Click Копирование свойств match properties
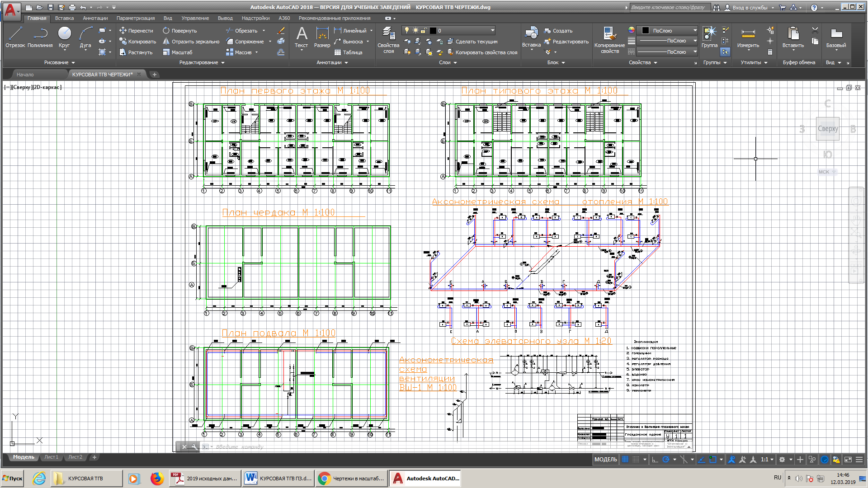Image resolution: width=868 pixels, height=488 pixels. [x=609, y=40]
